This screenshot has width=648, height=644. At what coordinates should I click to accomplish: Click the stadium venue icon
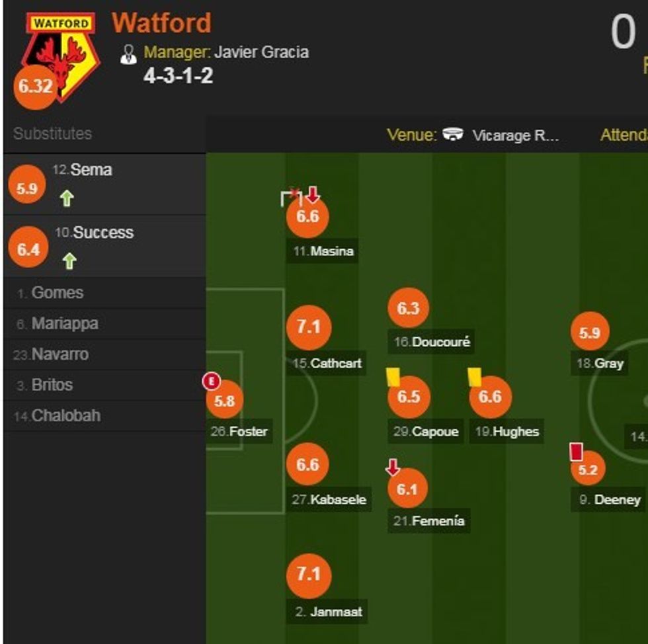click(453, 134)
